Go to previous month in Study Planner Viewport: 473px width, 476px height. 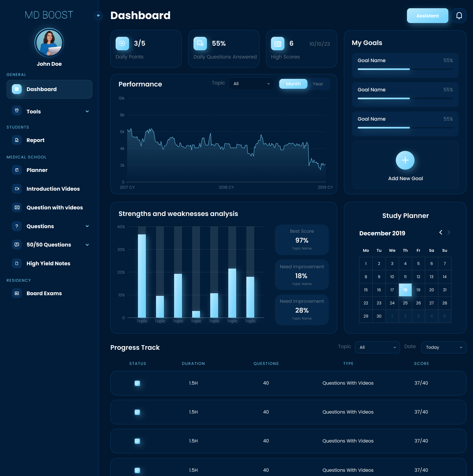click(x=440, y=232)
